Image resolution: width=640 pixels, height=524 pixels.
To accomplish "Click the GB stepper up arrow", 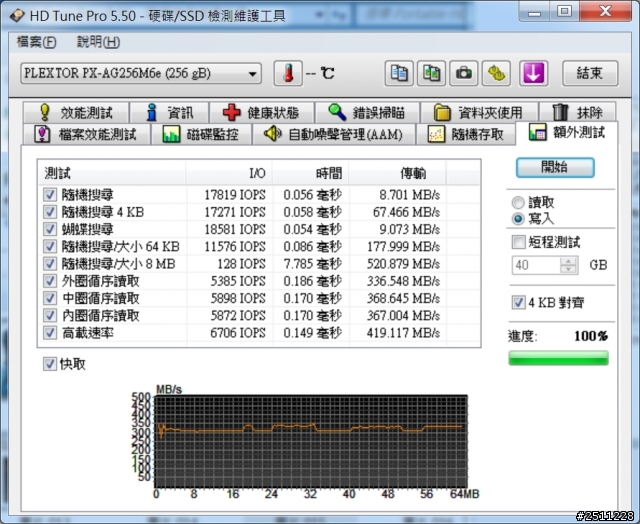I will 569,261.
